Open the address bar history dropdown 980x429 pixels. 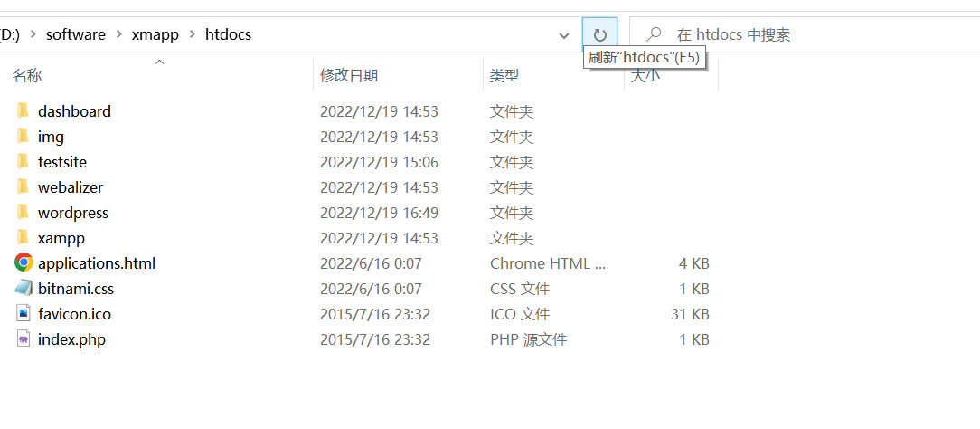coord(564,35)
